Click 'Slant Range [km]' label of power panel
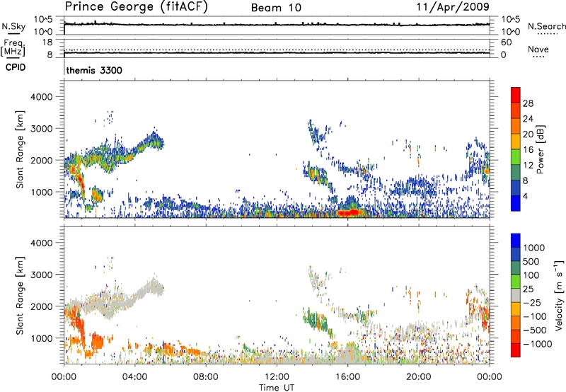Image resolution: width=566 pixels, height=392 pixels. point(20,149)
